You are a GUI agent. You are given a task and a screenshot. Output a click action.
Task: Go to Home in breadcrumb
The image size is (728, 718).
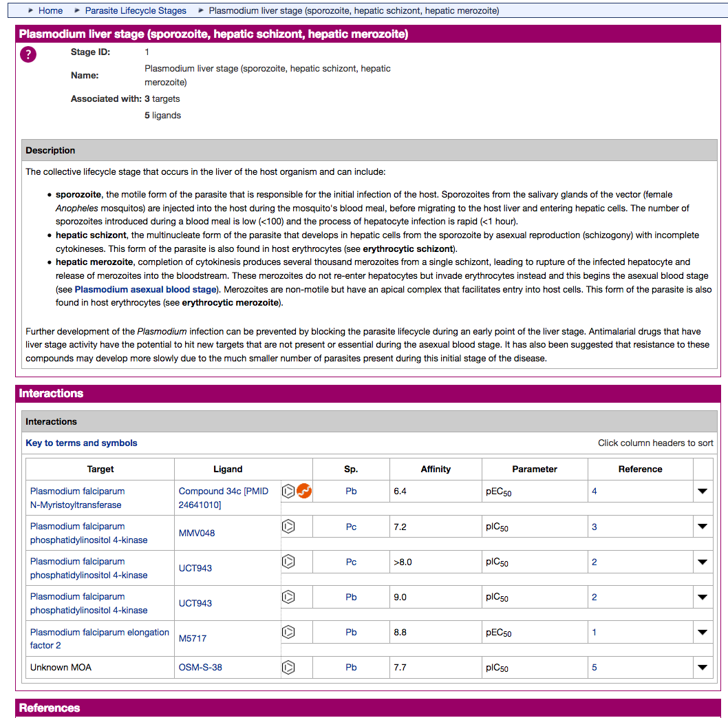pos(51,11)
